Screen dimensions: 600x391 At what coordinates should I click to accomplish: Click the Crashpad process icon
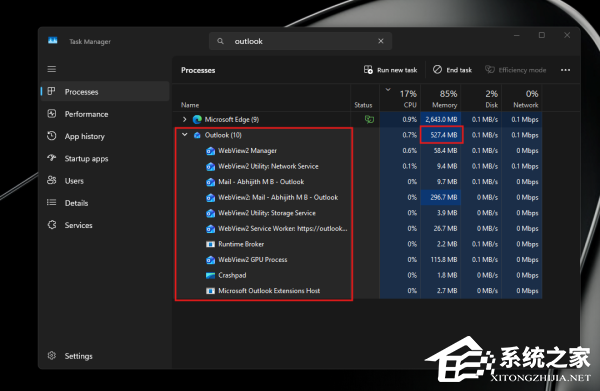pos(210,275)
